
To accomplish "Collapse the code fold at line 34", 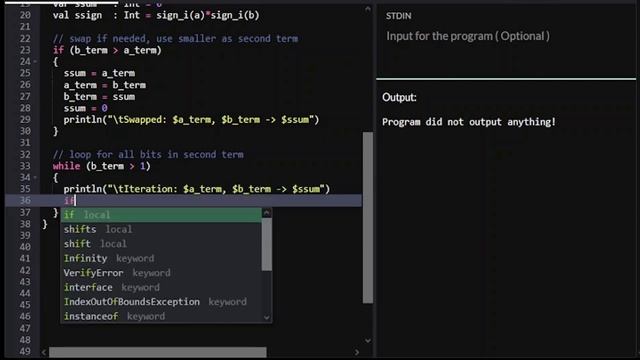I will (36, 178).
